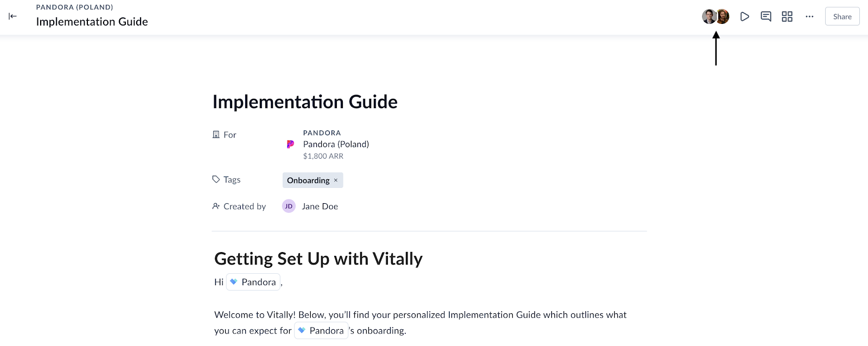Click the Tags label icon
Screen dimensions: 868x346
click(216, 179)
